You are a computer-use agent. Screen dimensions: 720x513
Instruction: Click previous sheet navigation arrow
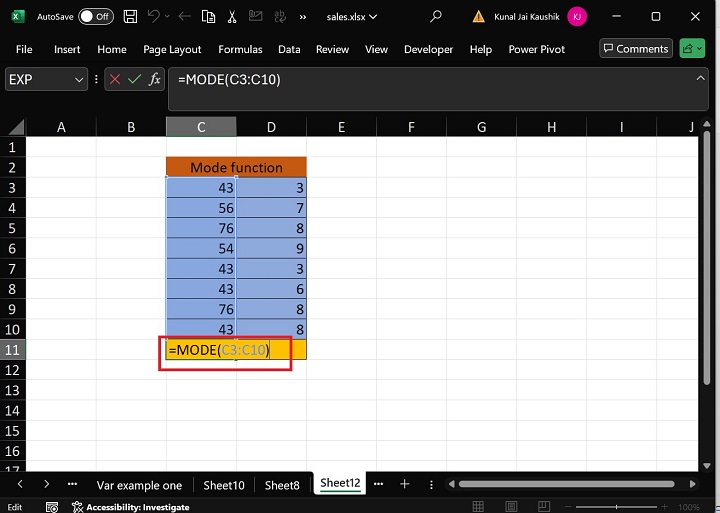(x=20, y=484)
